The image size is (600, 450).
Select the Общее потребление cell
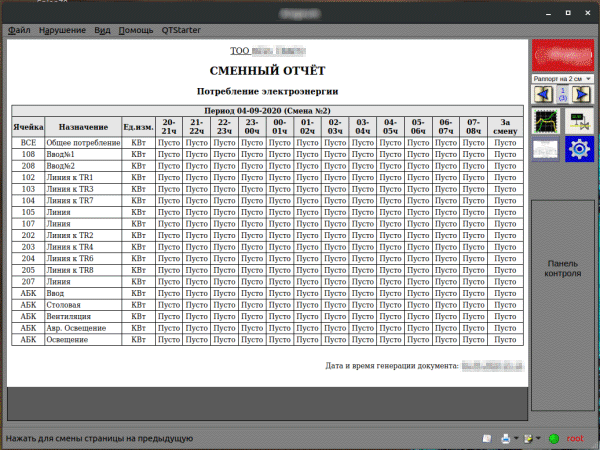83,143
